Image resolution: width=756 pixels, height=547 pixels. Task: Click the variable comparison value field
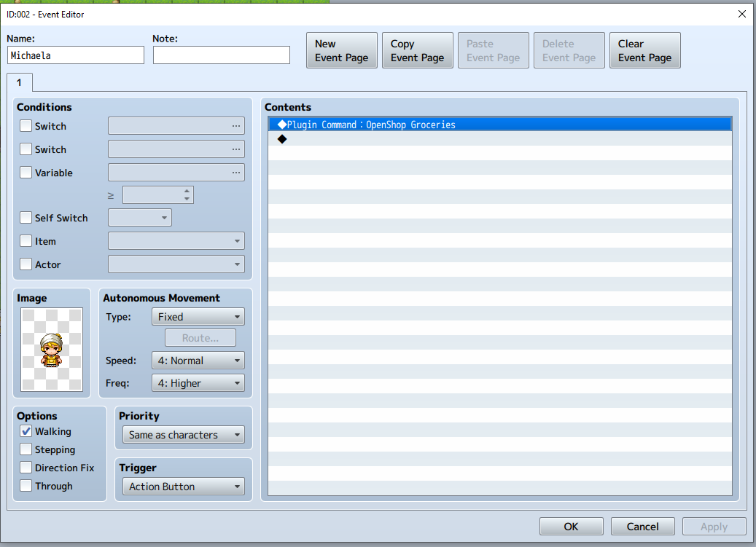(158, 195)
